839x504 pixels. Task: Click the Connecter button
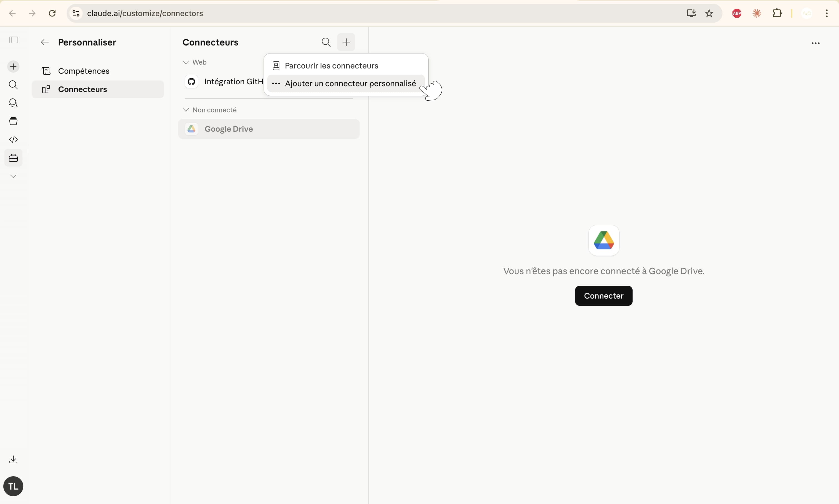click(x=603, y=296)
